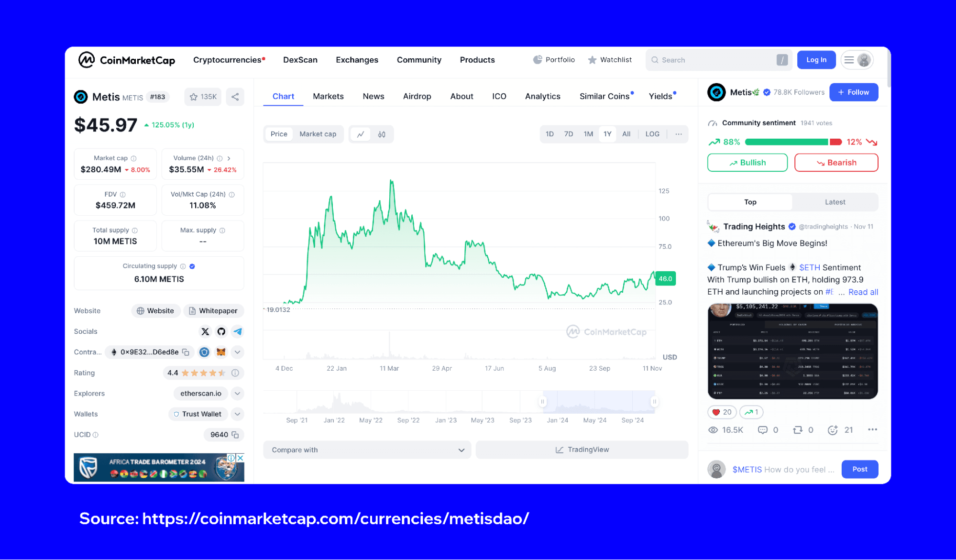Open the Portfolio pie icon link

point(554,60)
